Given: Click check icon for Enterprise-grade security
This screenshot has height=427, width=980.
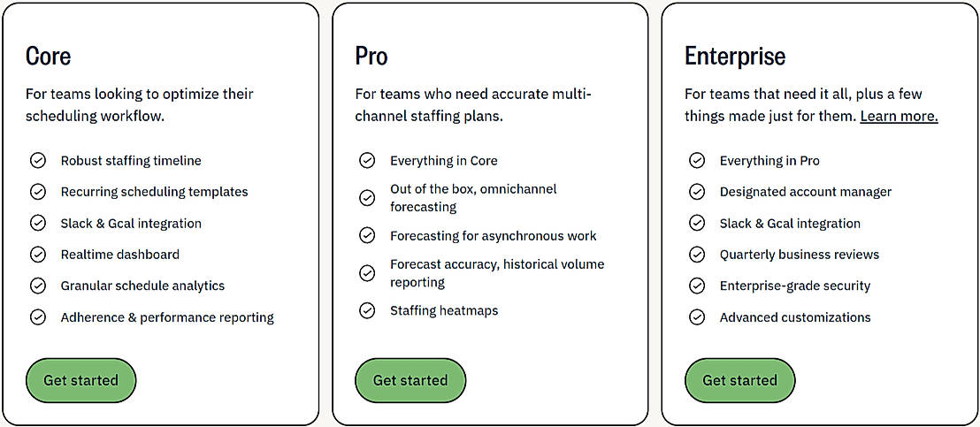Looking at the screenshot, I should click(697, 286).
